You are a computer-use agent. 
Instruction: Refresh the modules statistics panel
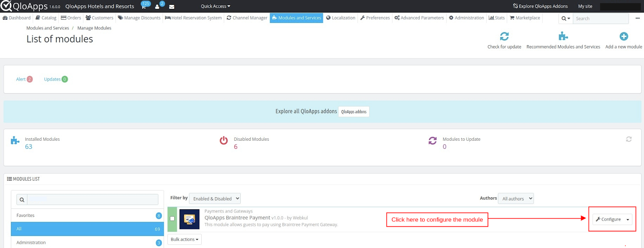click(629, 139)
